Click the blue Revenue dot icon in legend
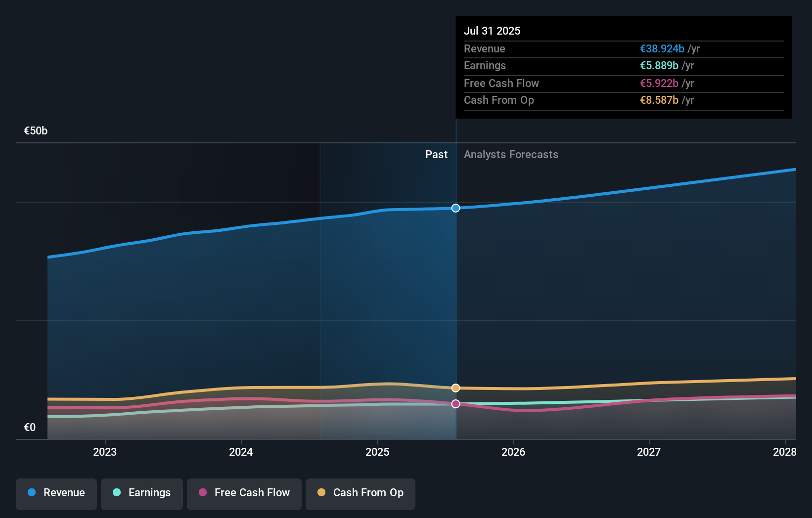 tap(32, 493)
